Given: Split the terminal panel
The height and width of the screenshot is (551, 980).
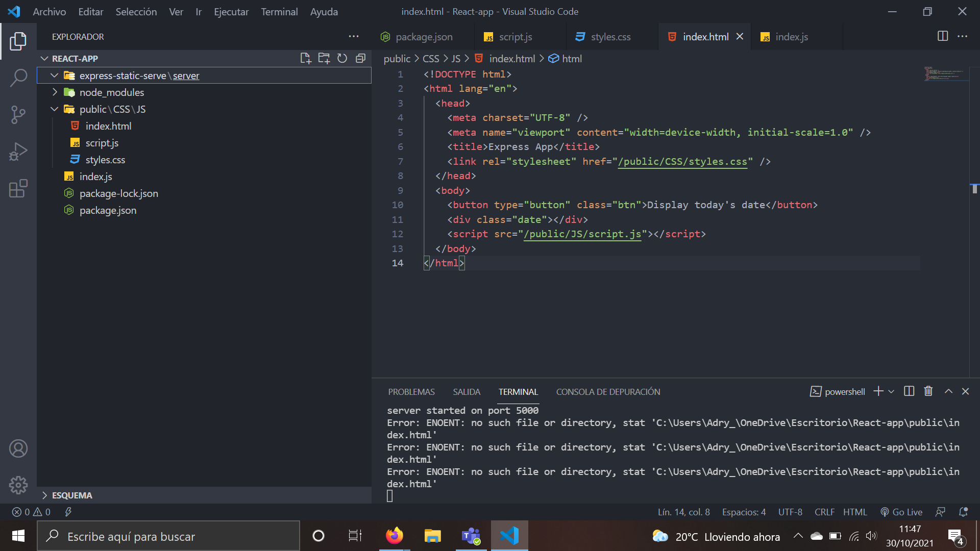Looking at the screenshot, I should pos(909,391).
